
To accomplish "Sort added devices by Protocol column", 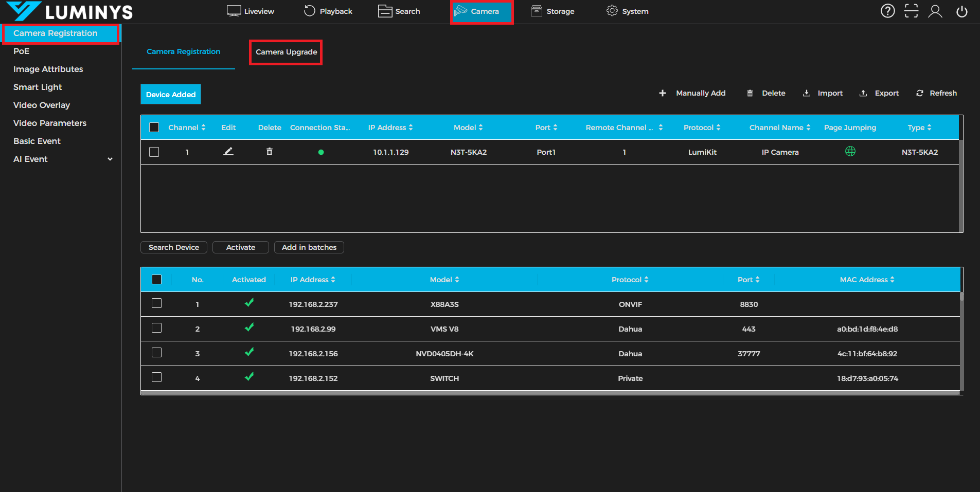I will 702,127.
